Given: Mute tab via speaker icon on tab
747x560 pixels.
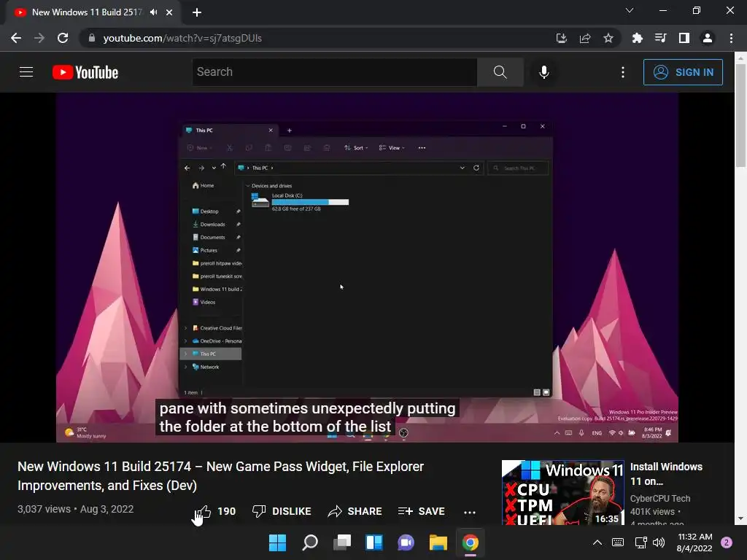Looking at the screenshot, I should [153, 12].
